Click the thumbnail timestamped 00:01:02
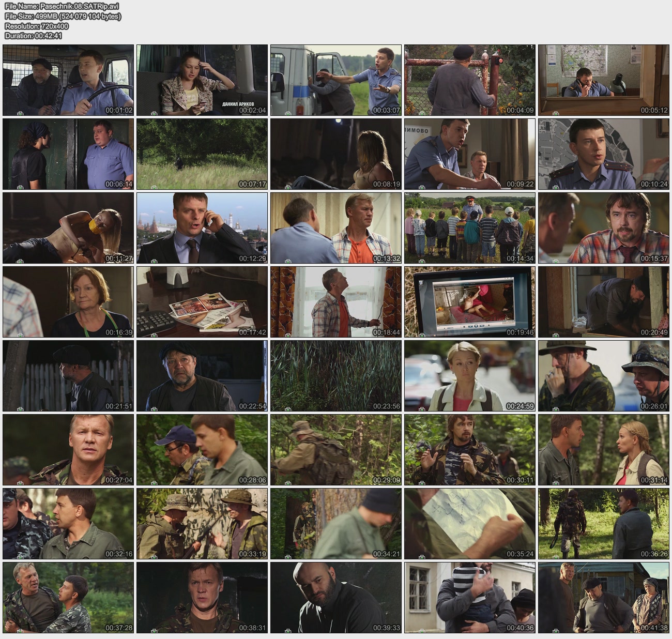 tap(68, 80)
